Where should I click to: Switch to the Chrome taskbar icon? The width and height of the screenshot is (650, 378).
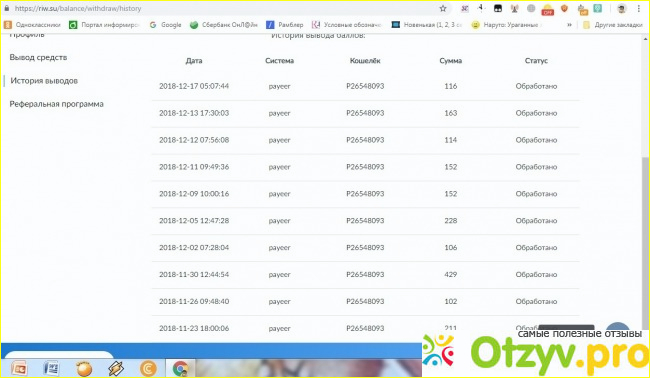coord(180,368)
